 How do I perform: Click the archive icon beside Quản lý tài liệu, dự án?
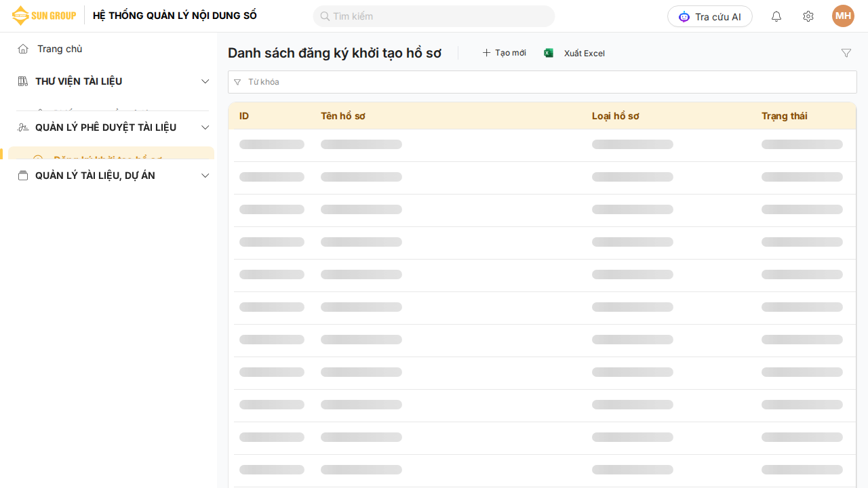point(23,176)
